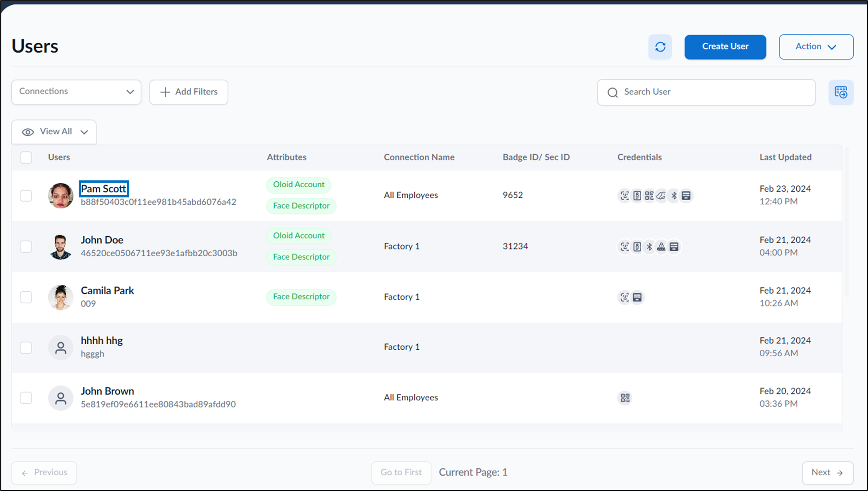Open the table export icon beside search
The height and width of the screenshot is (491, 868).
click(841, 92)
